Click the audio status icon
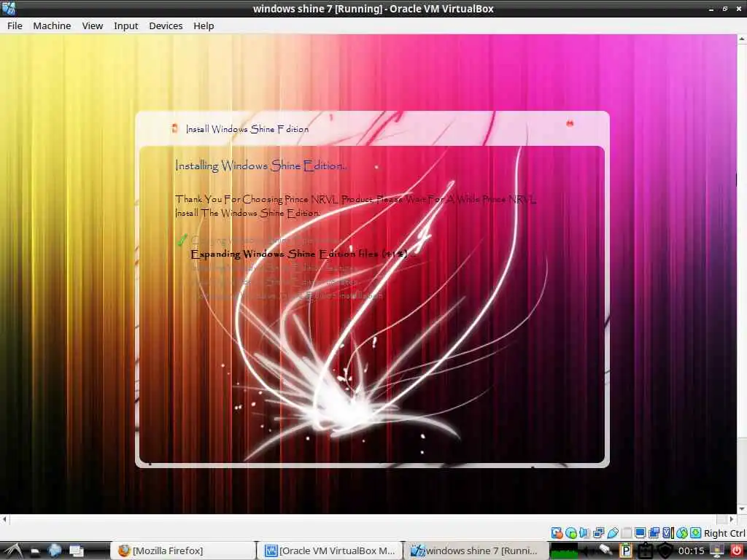 point(584,533)
